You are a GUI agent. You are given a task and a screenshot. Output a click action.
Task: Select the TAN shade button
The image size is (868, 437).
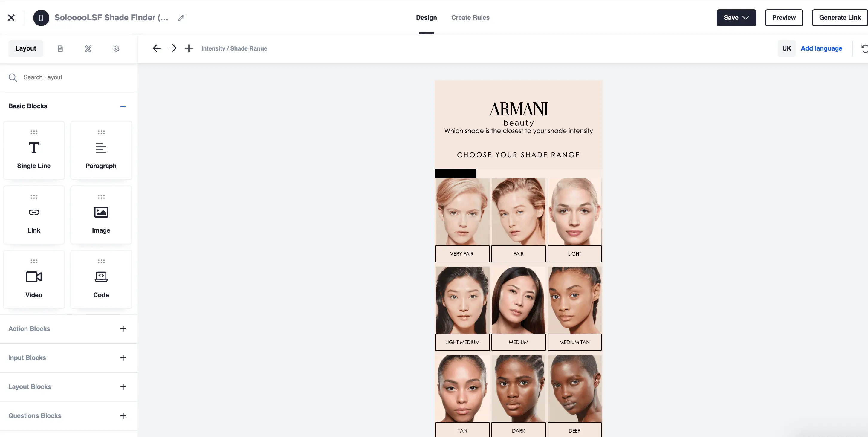462,430
